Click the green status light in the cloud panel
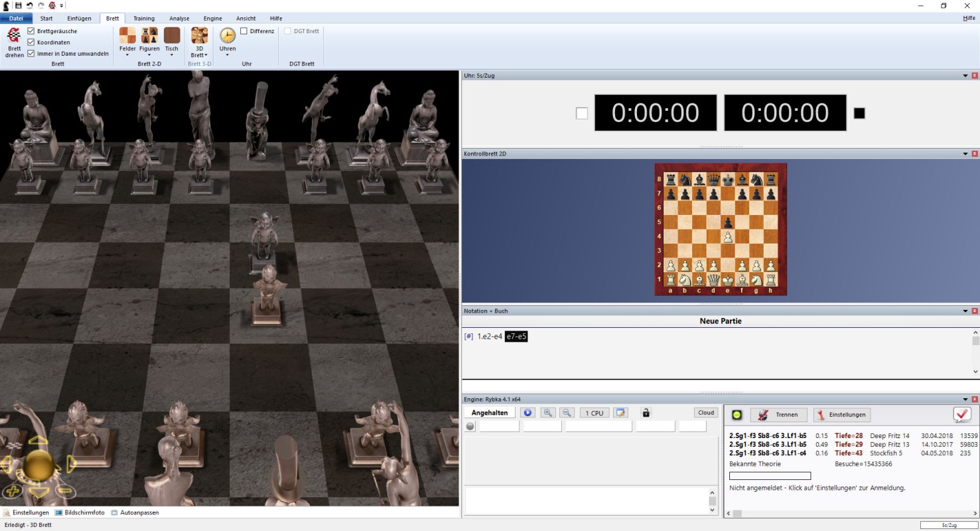Screen dimensions: 980x531 pos(736,415)
